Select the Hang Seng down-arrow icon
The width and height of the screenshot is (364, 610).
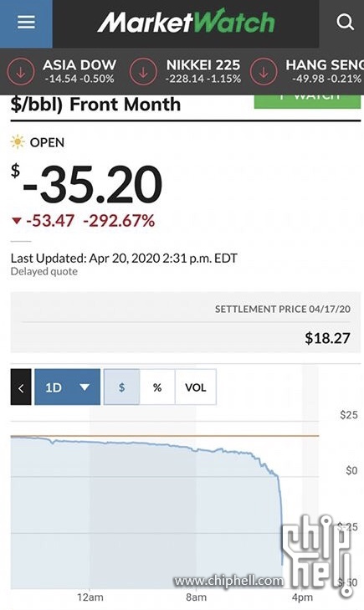(x=264, y=72)
